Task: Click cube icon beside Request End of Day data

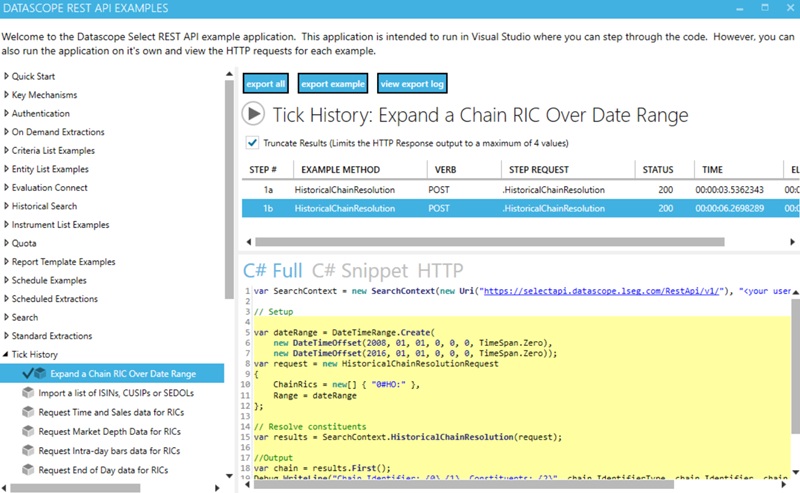Action: 28,469
